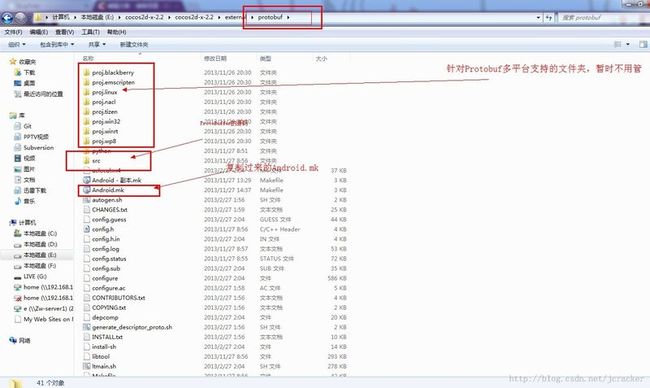The width and height of the screenshot is (650, 388).
Task: Click the 桌面 icon in sidebar
Action: 18,83
